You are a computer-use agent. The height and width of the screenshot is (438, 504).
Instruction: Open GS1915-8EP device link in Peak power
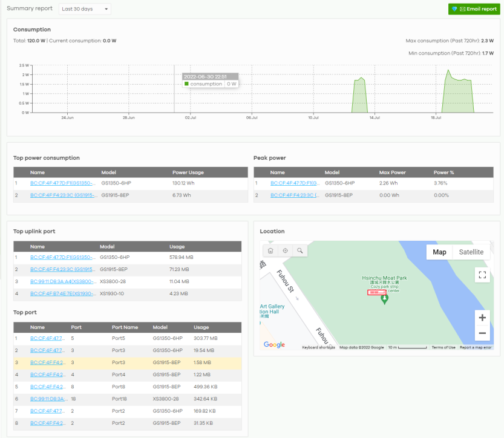click(295, 195)
